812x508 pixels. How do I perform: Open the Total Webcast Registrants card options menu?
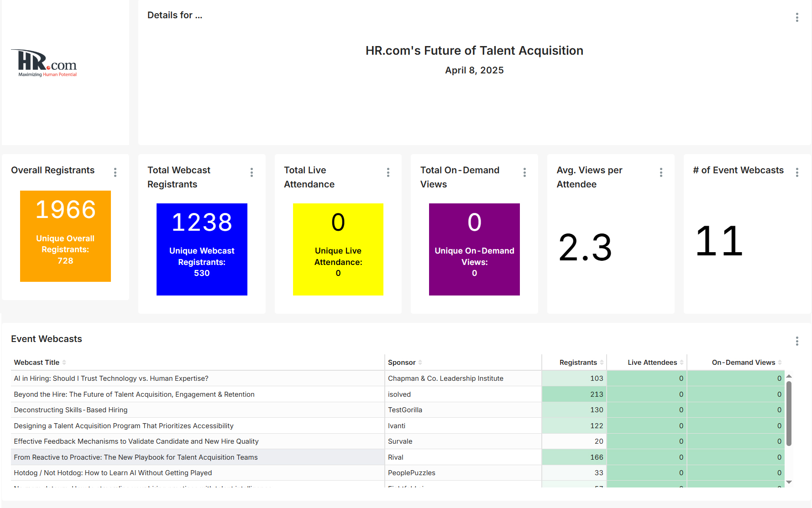[x=251, y=172]
